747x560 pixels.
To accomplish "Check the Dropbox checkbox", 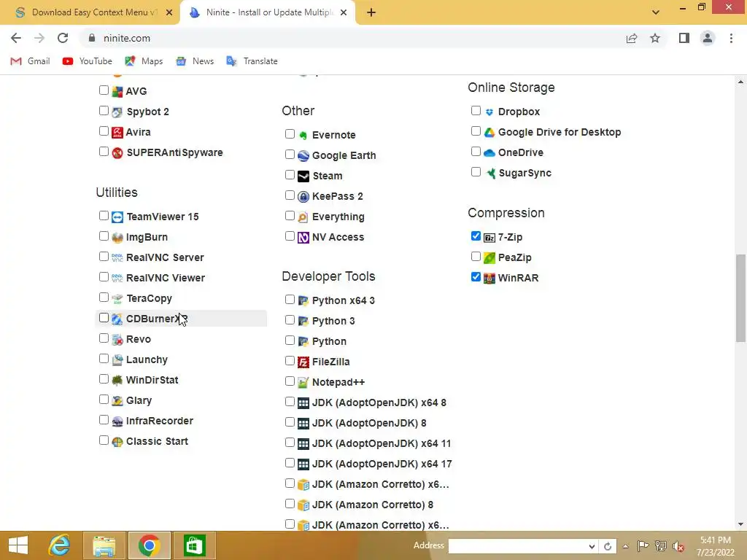I will click(x=476, y=111).
